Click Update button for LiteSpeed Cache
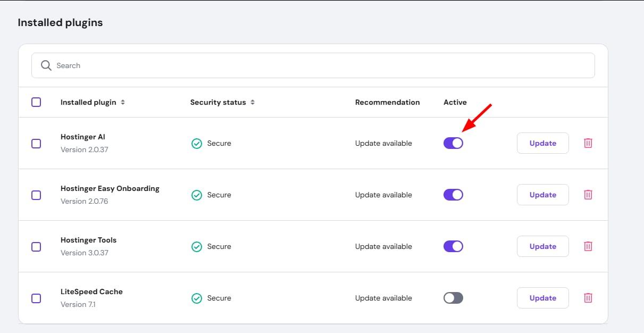The width and height of the screenshot is (644, 333). pos(542,298)
